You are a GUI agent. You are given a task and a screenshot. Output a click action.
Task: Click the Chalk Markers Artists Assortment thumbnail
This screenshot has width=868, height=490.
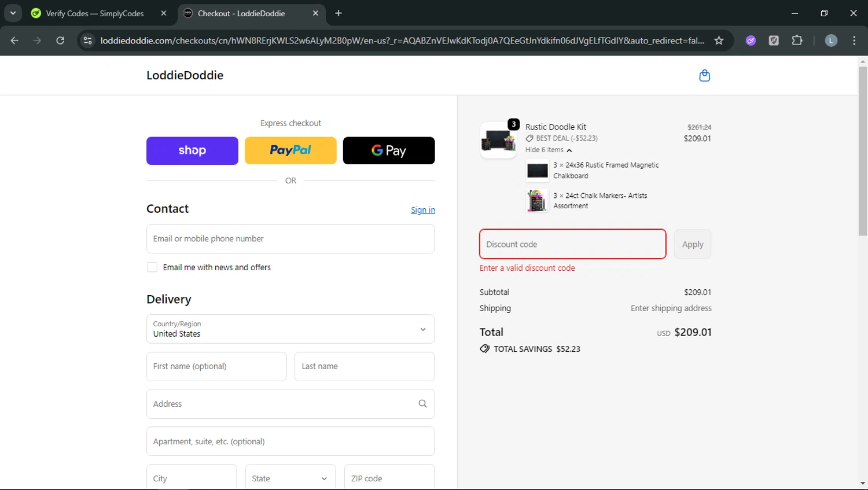click(x=537, y=201)
